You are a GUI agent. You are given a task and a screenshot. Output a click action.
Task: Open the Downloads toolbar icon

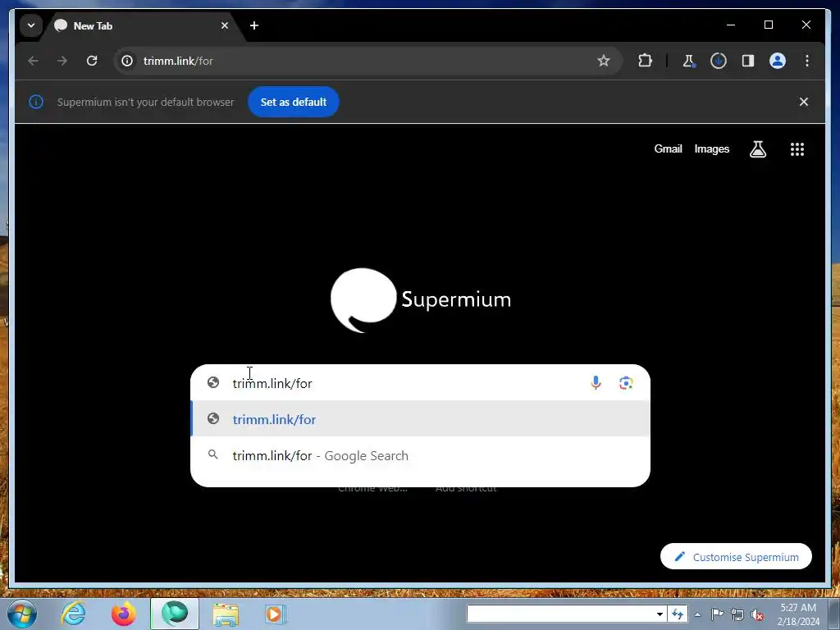click(719, 61)
